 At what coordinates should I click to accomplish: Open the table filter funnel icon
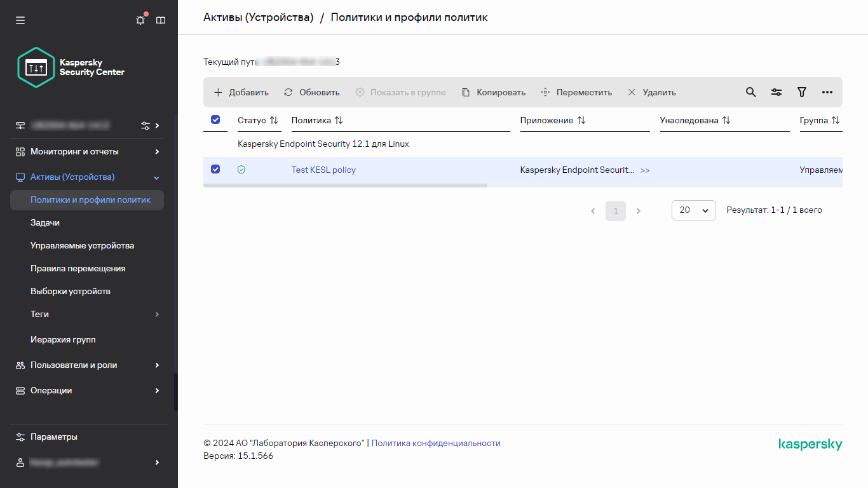pos(802,92)
